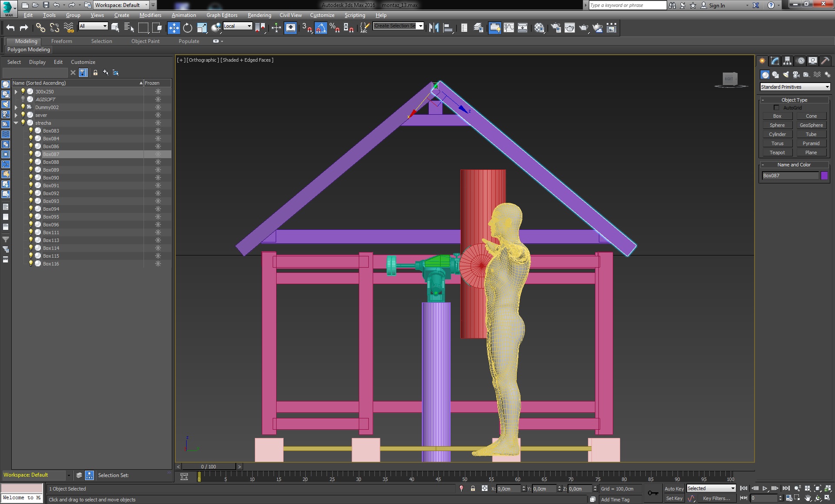Image resolution: width=835 pixels, height=504 pixels.
Task: Click the ViewCube in the viewport
Action: click(x=730, y=79)
